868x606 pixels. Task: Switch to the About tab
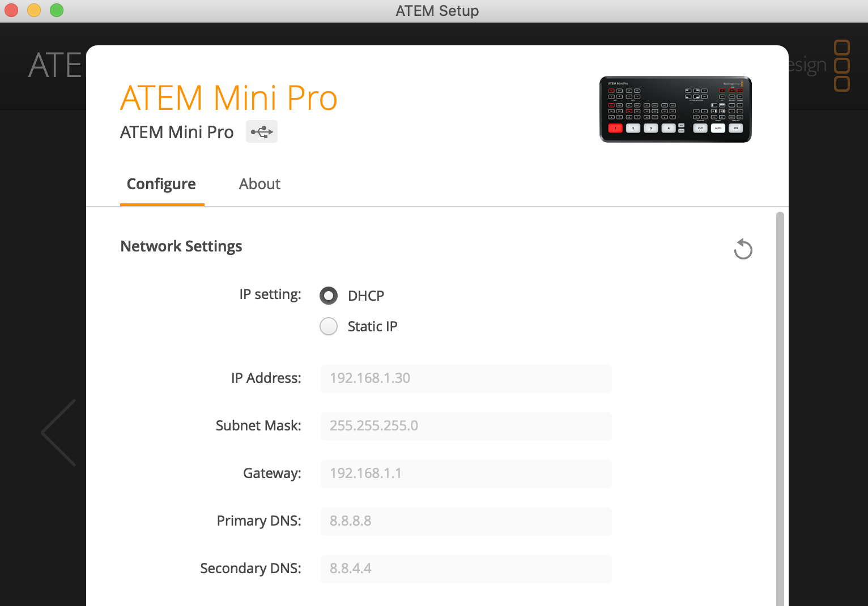259,184
